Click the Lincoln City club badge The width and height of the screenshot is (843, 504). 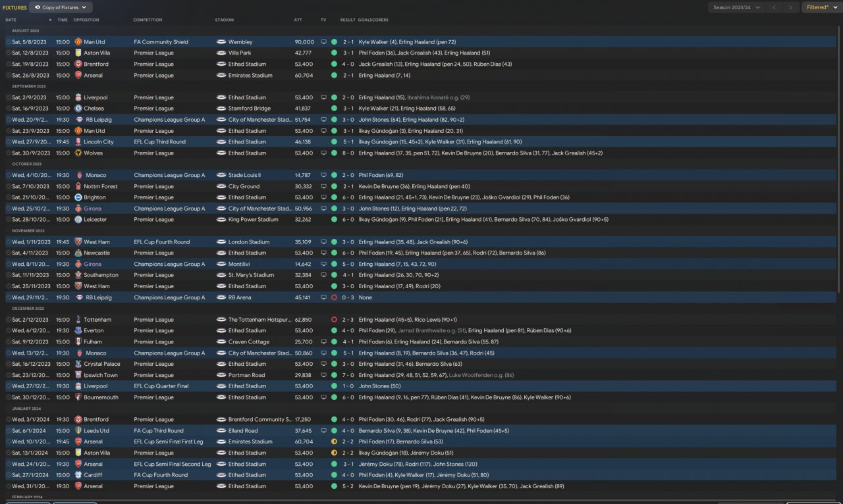pos(78,142)
